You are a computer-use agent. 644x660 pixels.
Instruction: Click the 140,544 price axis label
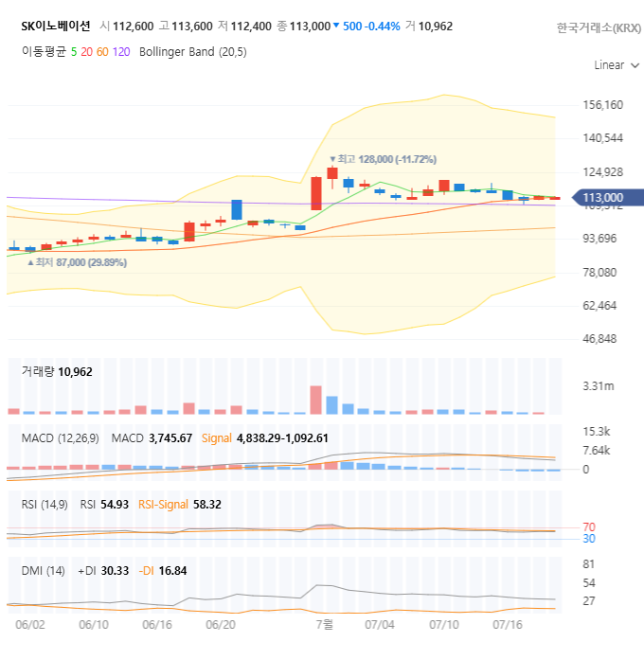point(602,138)
